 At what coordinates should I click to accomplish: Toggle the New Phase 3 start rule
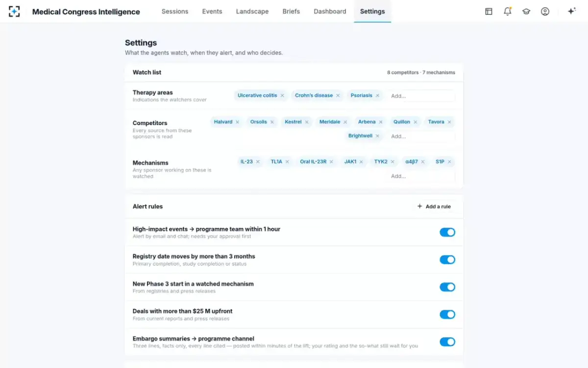[x=447, y=287]
